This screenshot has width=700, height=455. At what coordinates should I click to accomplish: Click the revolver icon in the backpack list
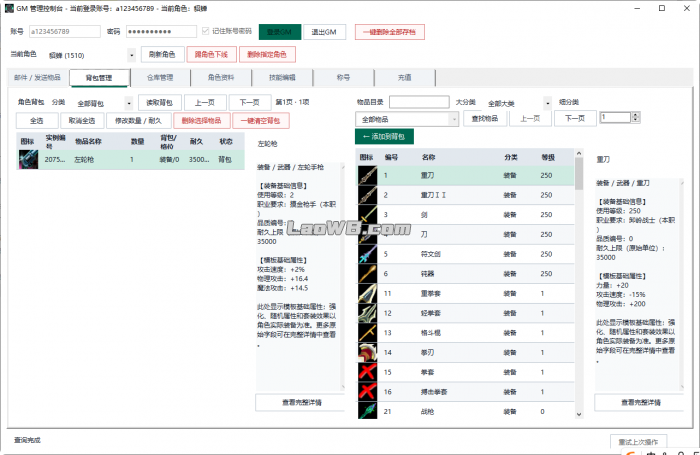coord(28,159)
